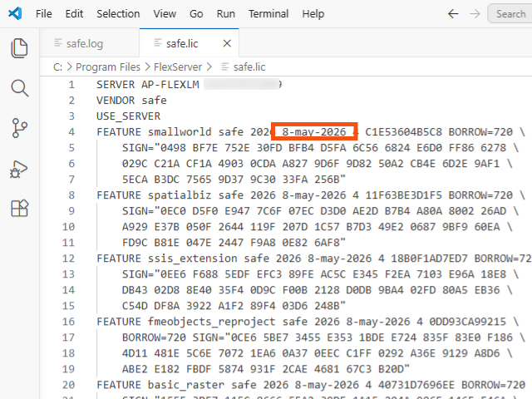The height and width of the screenshot is (399, 532).
Task: Click the FlexServer breadcrumb
Action: click(x=178, y=66)
